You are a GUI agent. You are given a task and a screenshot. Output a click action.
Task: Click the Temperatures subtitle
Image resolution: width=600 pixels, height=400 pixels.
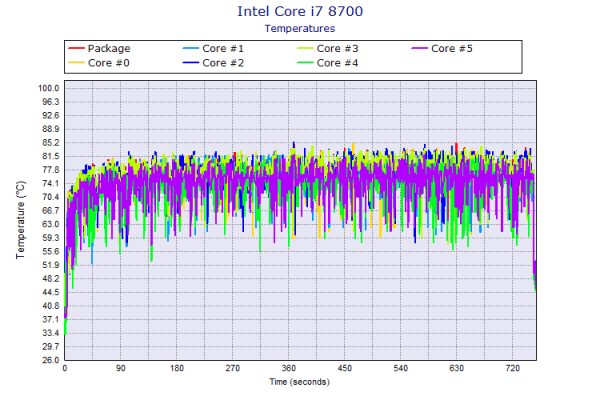(x=300, y=28)
